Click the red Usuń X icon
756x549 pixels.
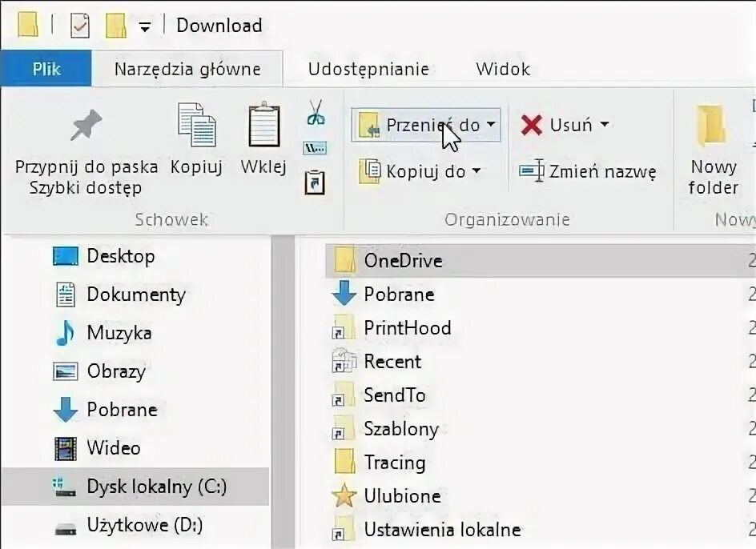pos(530,125)
